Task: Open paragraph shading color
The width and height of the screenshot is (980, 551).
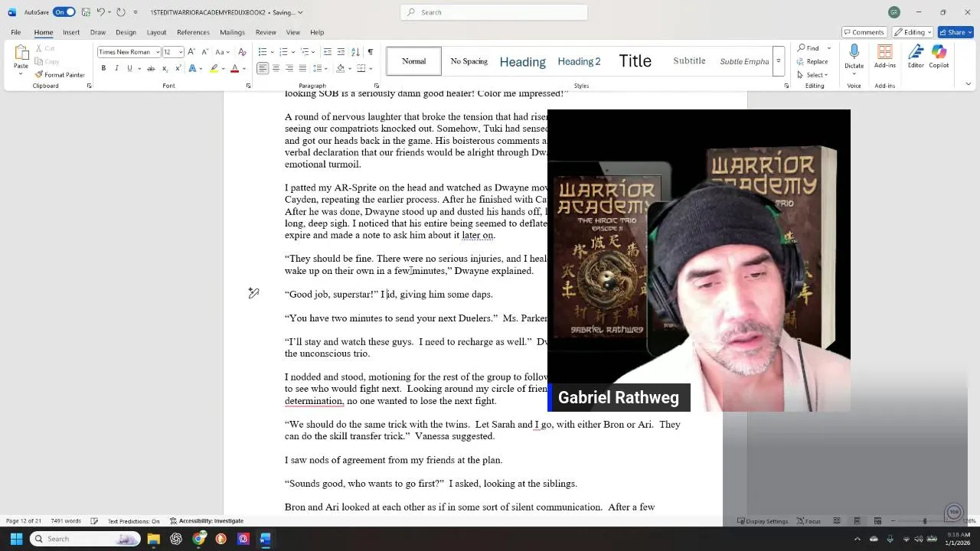Action: tap(339, 69)
